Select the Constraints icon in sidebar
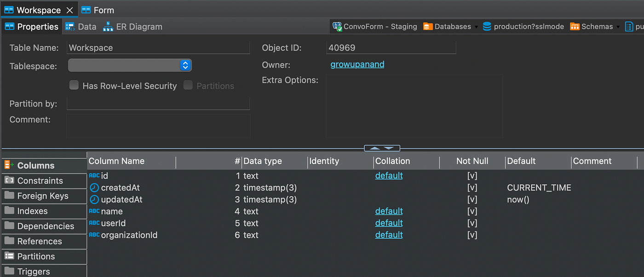 pyautogui.click(x=9, y=181)
